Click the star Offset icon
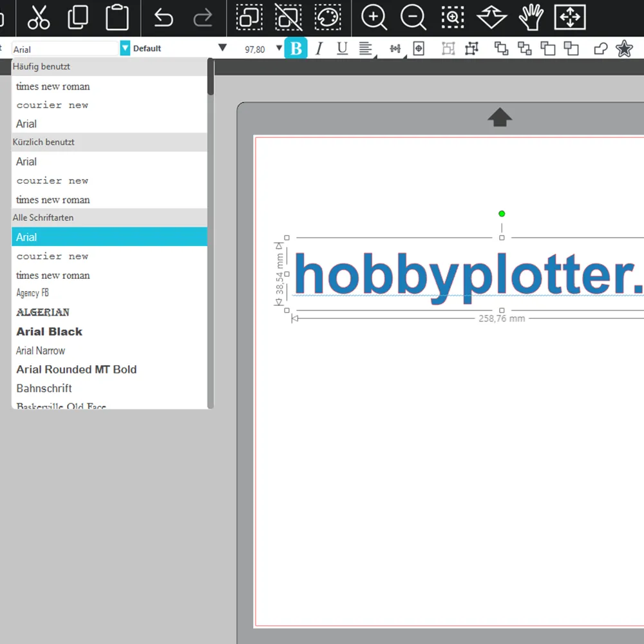 (624, 49)
